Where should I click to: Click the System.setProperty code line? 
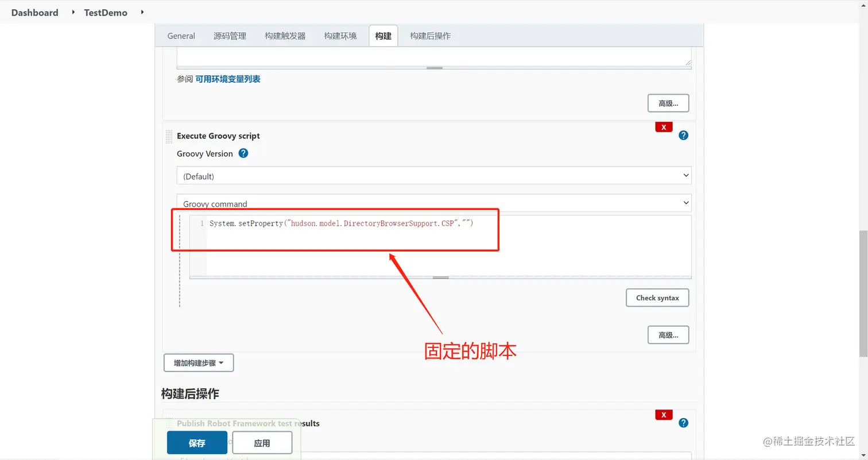(341, 223)
